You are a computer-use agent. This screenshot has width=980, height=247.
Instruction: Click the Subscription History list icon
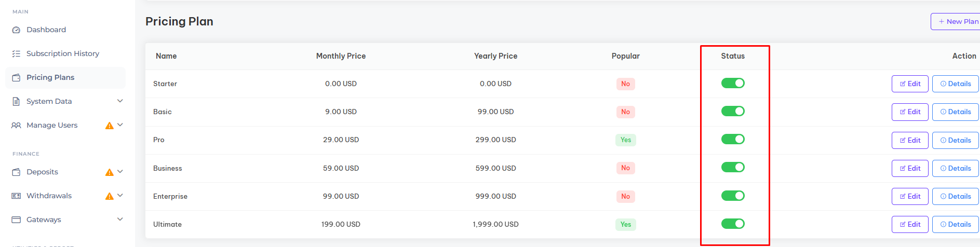pyautogui.click(x=16, y=54)
